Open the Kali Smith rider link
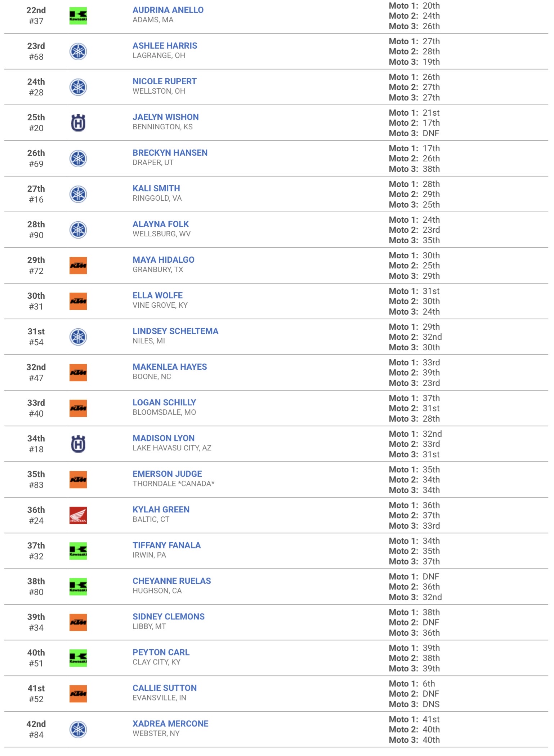This screenshot has width=554, height=756. [156, 188]
